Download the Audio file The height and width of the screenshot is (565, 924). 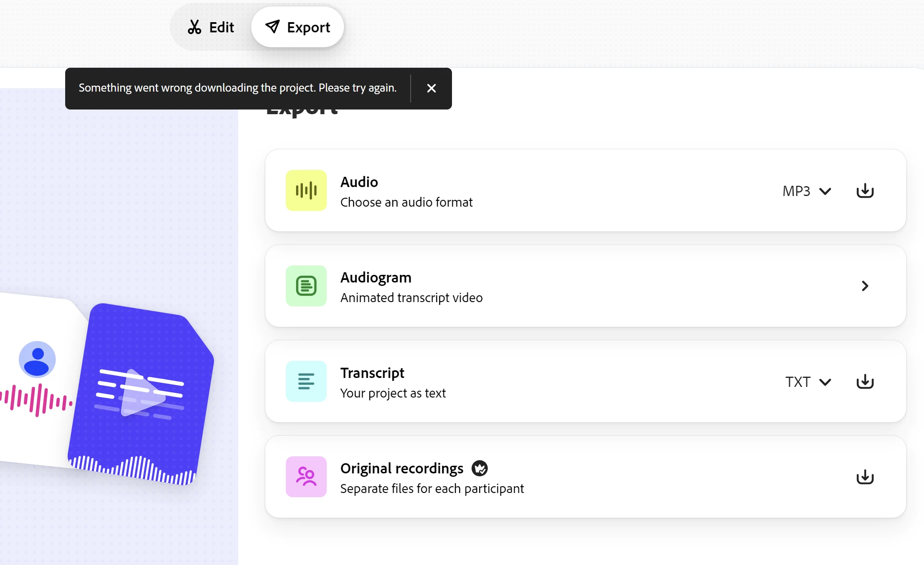tap(865, 191)
